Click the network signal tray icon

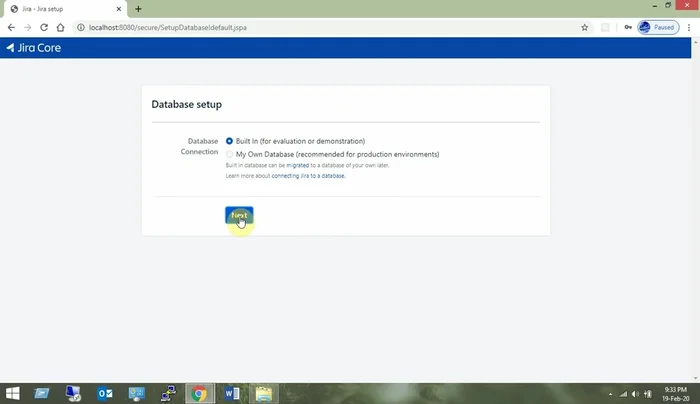(x=623, y=394)
